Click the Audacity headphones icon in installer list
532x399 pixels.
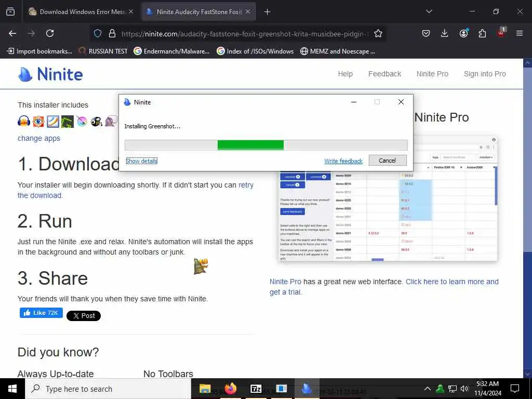pos(24,121)
